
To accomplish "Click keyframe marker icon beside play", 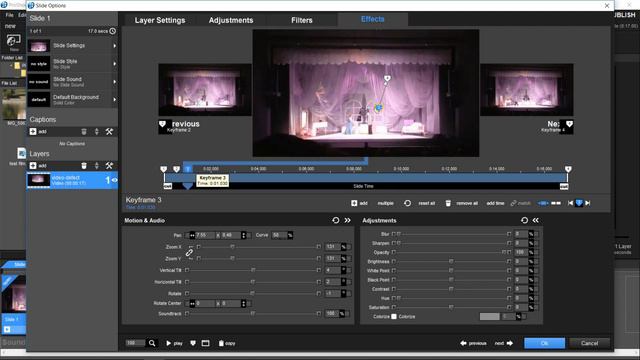I will [193, 343].
